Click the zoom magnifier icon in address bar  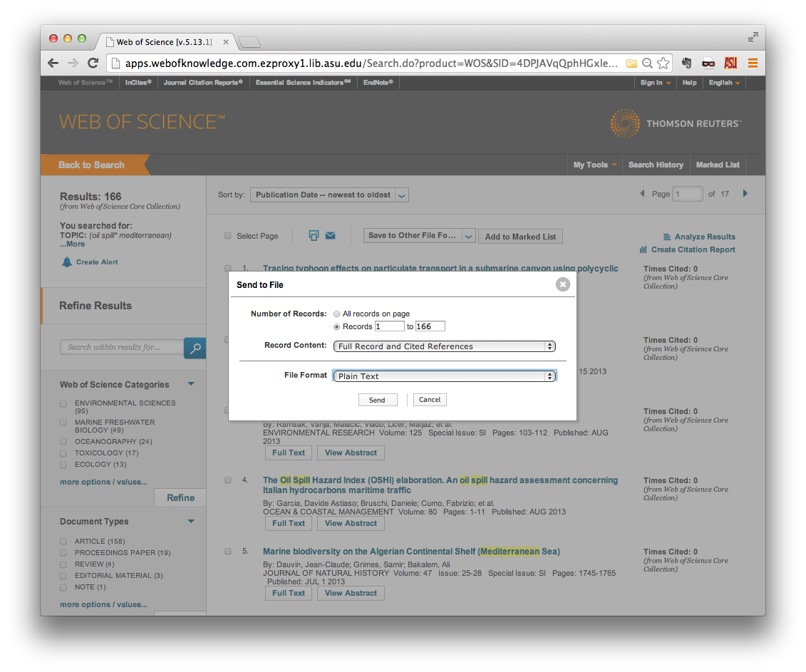point(648,63)
